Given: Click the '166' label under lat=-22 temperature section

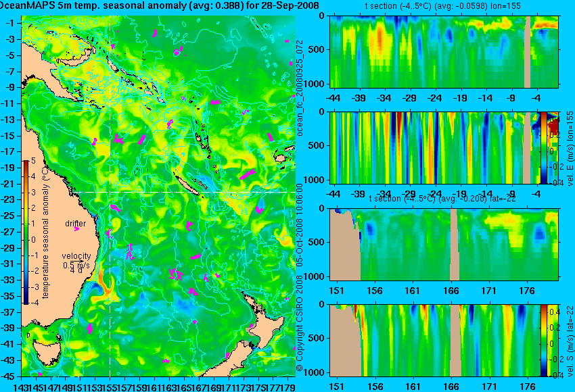Looking at the screenshot, I should [x=451, y=291].
